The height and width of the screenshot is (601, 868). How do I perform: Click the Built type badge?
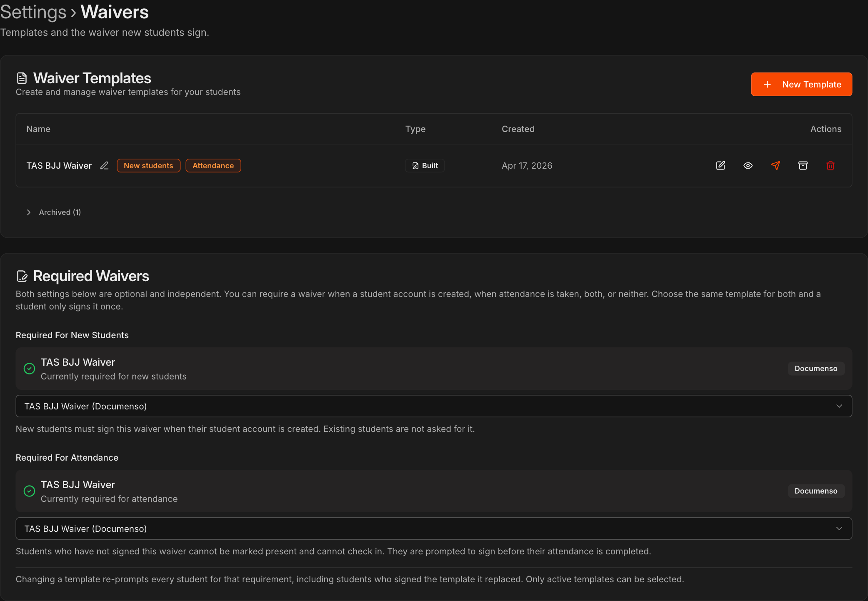[x=425, y=166]
